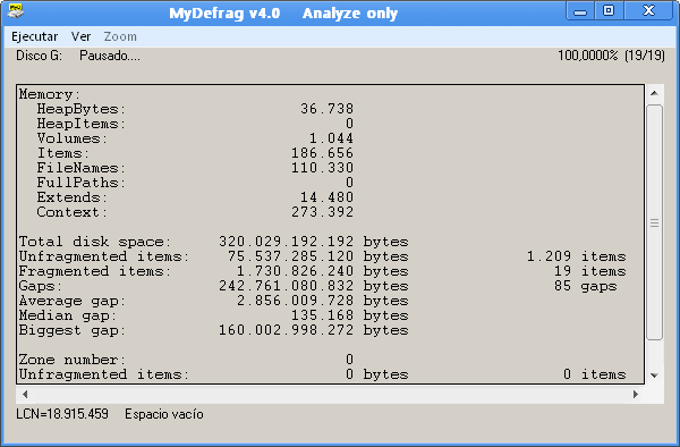
Task: Click the 'Average gap:' label
Action: 72,301
